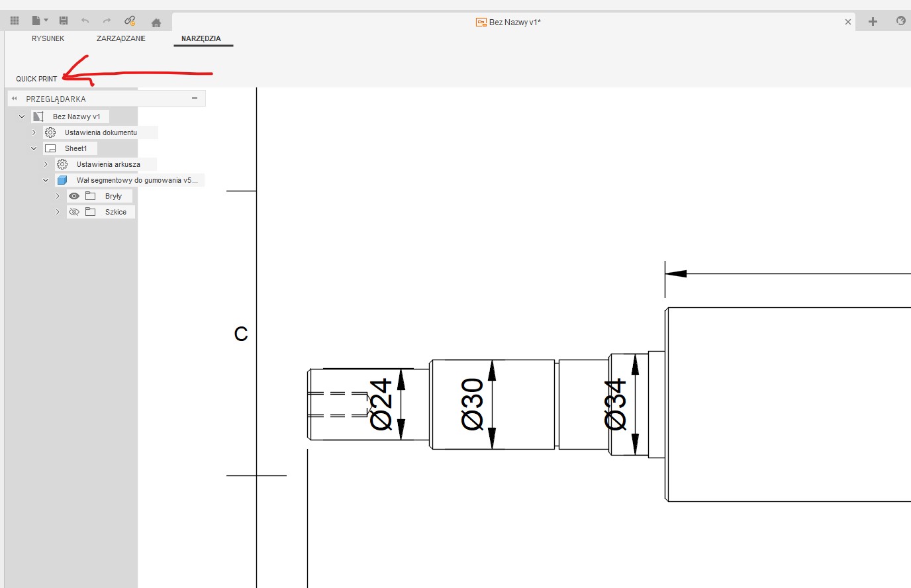The image size is (911, 588).
Task: Minimize the browser panel with the minus button
Action: (195, 98)
